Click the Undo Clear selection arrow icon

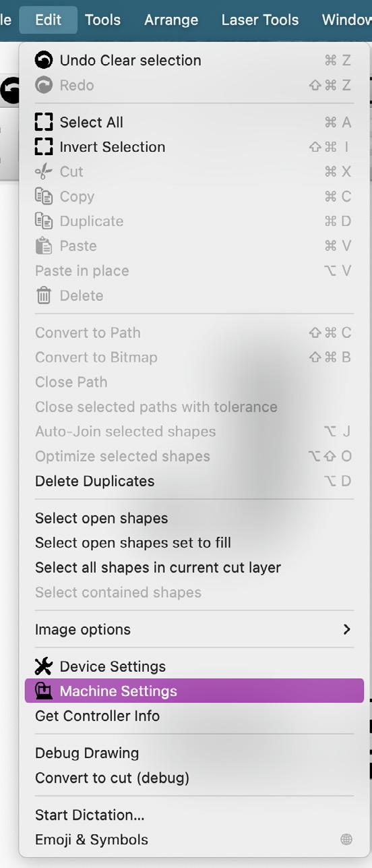(x=44, y=61)
